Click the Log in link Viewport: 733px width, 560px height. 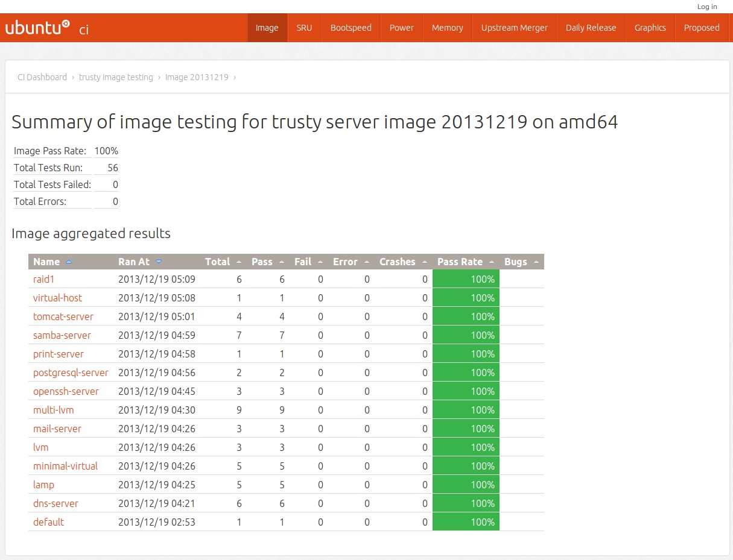click(x=707, y=7)
